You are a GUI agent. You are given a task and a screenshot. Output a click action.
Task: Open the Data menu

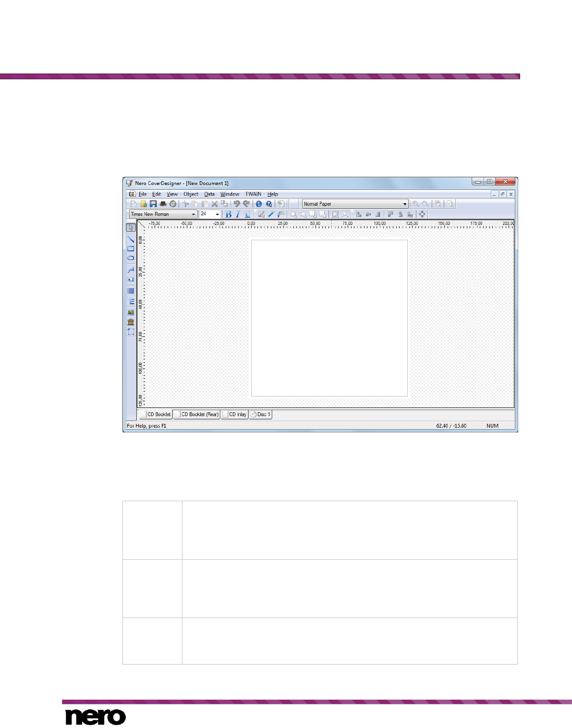[209, 194]
